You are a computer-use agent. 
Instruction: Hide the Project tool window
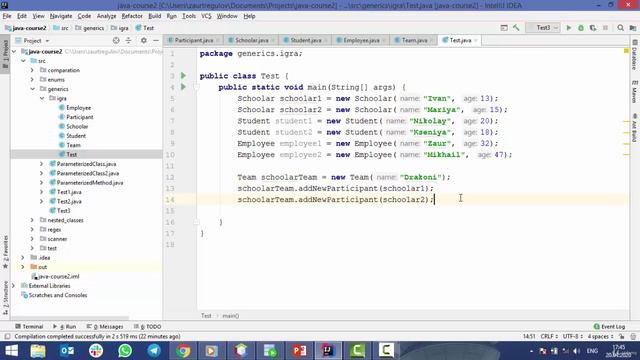(156, 40)
